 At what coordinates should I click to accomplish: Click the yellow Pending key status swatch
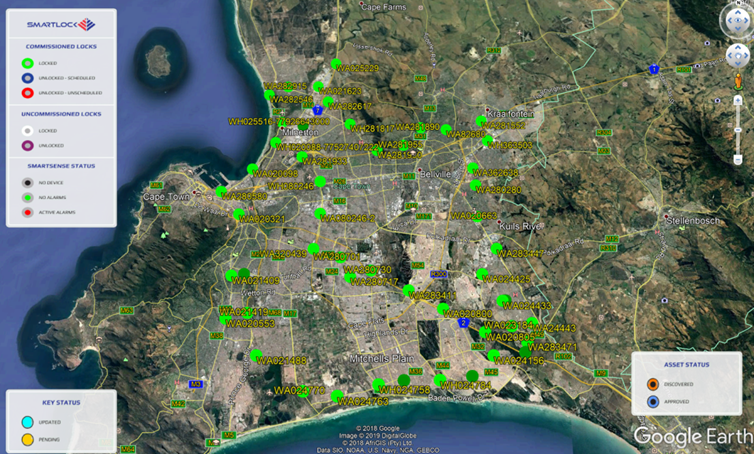28,439
